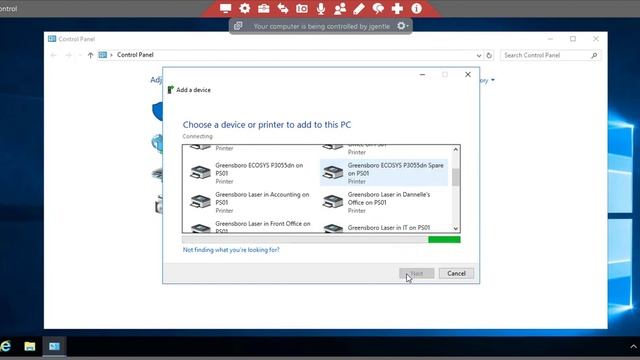Click the printer list scrollbar thumb
Viewport: 640px width, 360px height.
456,177
